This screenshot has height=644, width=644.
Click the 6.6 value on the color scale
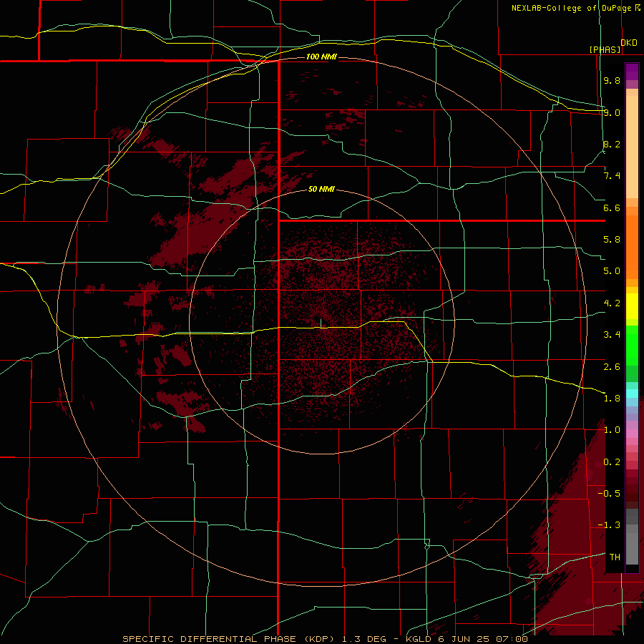tap(612, 208)
